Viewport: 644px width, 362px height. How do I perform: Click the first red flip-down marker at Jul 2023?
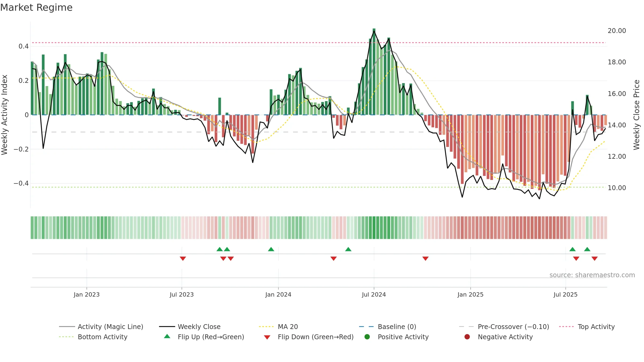183,258
